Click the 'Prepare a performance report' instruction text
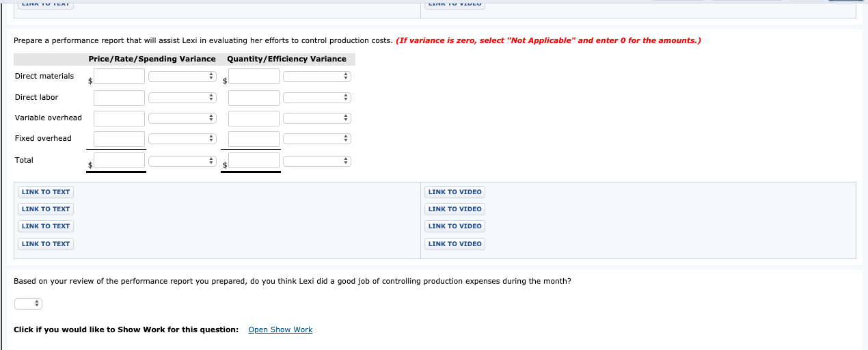 pyautogui.click(x=203, y=40)
